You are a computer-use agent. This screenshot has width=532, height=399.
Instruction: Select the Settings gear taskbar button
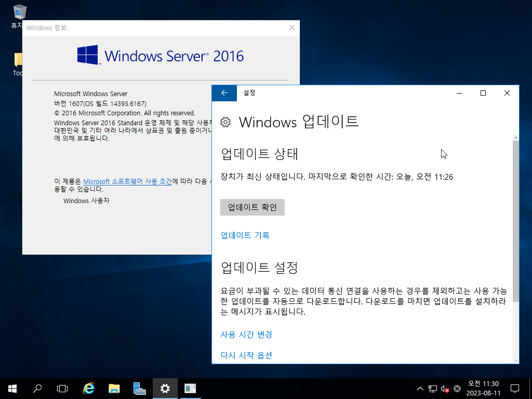tap(165, 389)
